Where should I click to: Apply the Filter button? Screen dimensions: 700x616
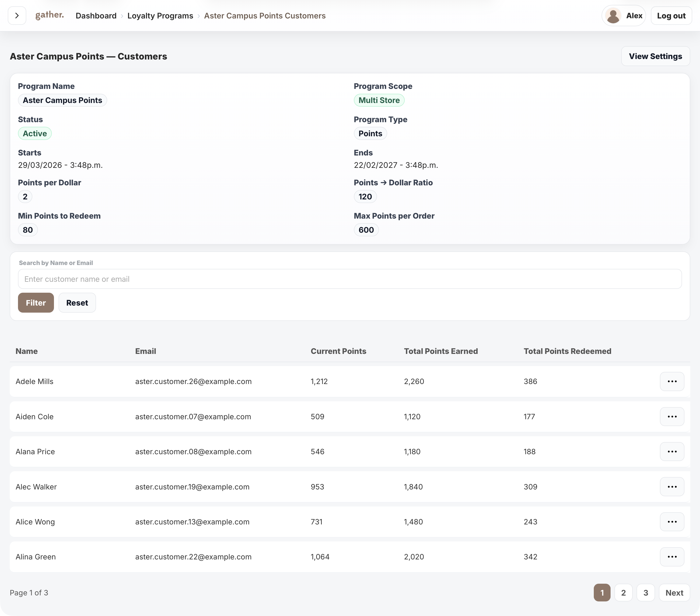point(36,302)
